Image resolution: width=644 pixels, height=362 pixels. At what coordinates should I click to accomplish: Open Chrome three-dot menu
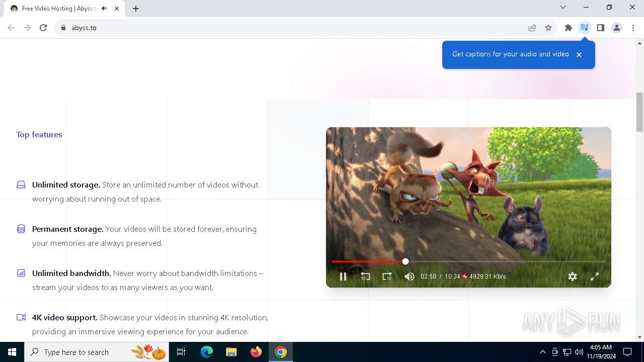coord(633,28)
